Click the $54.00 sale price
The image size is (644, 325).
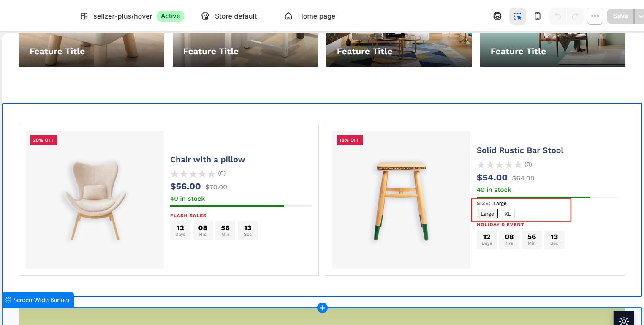pyautogui.click(x=492, y=178)
